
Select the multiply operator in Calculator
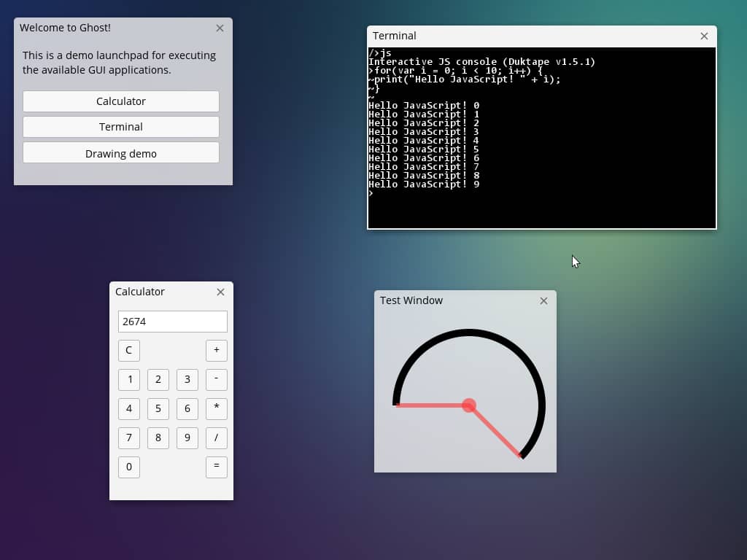tap(216, 408)
